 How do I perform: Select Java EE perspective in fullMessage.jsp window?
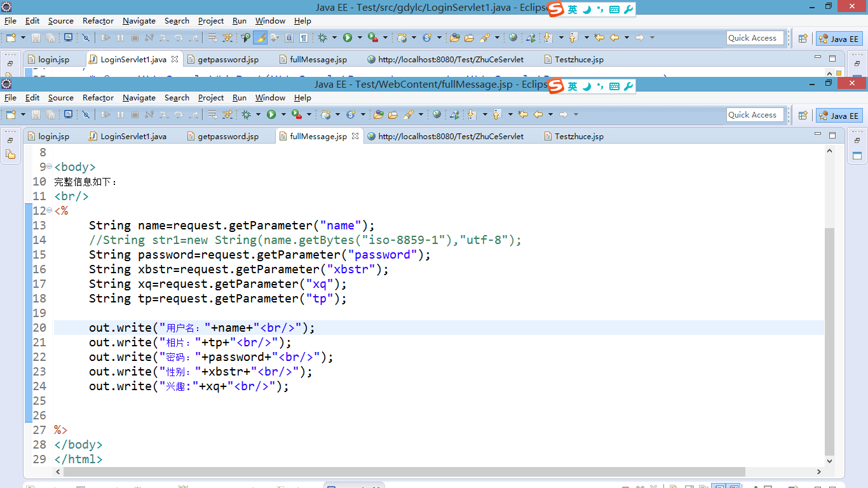839,116
